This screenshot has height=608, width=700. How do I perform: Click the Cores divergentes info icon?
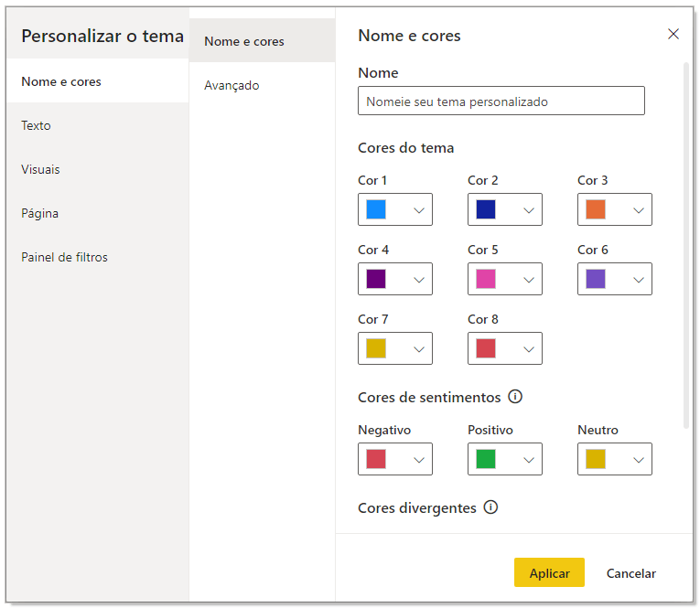[490, 507]
